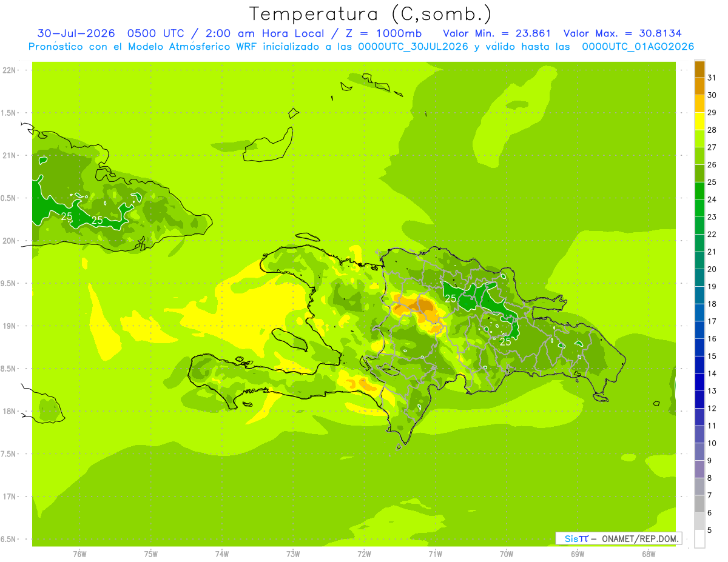This screenshot has width=728, height=562.
Task: Click the colorbar label "15"
Action: [712, 356]
